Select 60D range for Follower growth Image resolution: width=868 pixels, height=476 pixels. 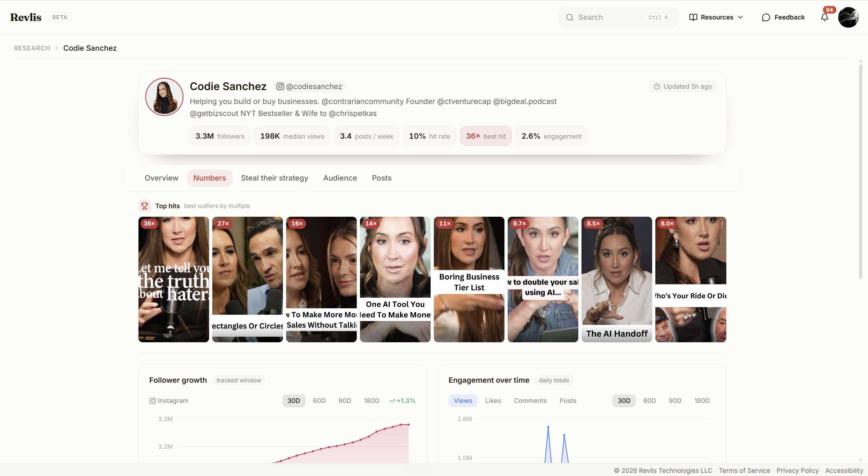(x=319, y=401)
